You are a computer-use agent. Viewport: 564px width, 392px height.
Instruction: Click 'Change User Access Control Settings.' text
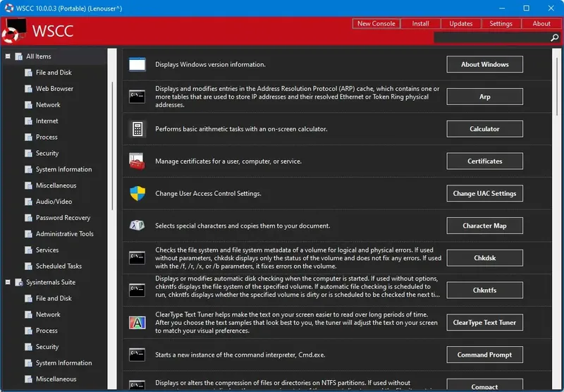(x=208, y=193)
